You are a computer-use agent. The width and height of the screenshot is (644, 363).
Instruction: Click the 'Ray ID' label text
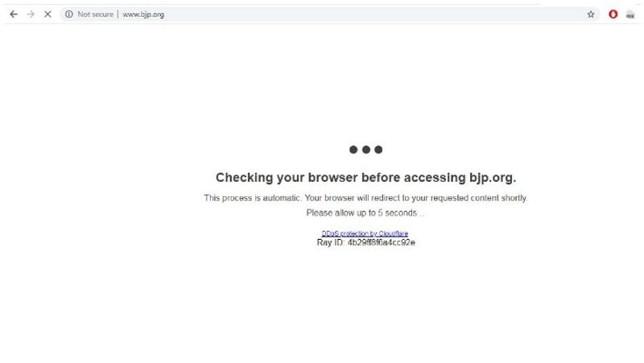(x=330, y=243)
